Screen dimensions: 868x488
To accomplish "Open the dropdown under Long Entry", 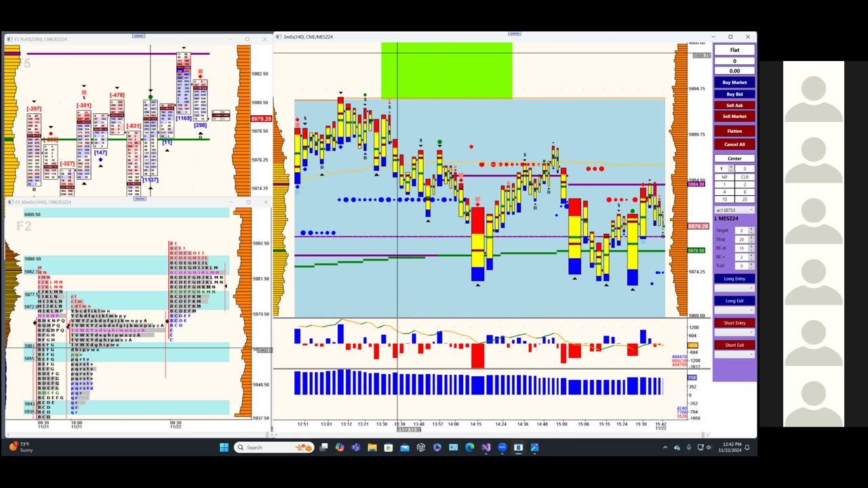I will pos(734,288).
